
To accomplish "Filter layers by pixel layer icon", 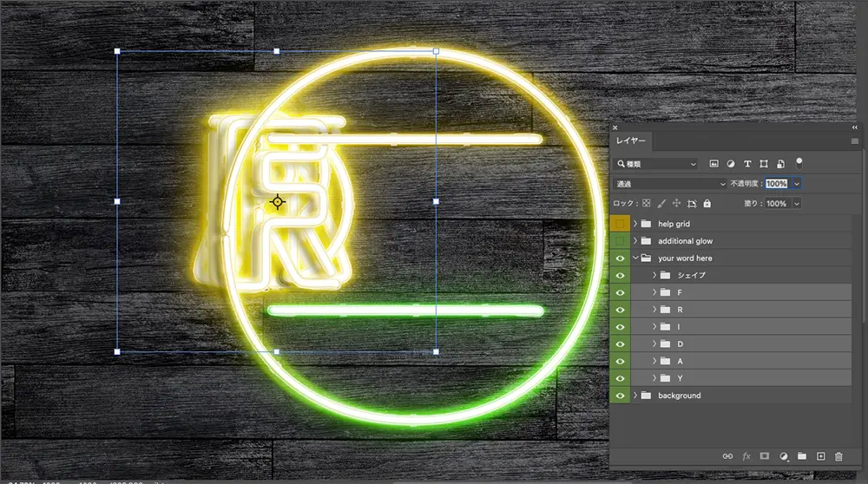I will (714, 164).
